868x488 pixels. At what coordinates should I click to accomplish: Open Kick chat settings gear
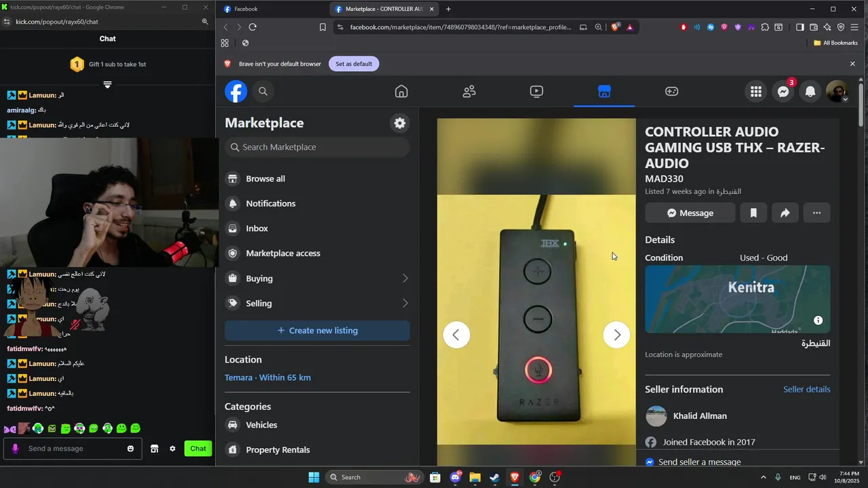pyautogui.click(x=172, y=449)
